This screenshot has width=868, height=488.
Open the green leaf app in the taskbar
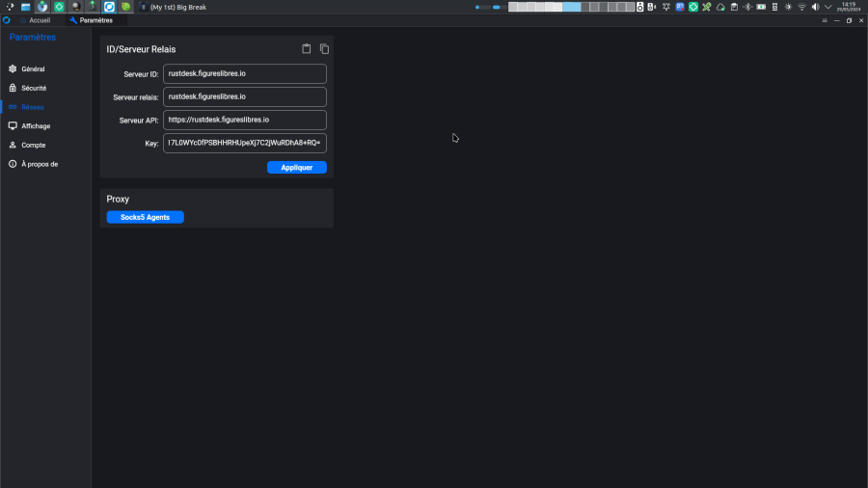(125, 7)
